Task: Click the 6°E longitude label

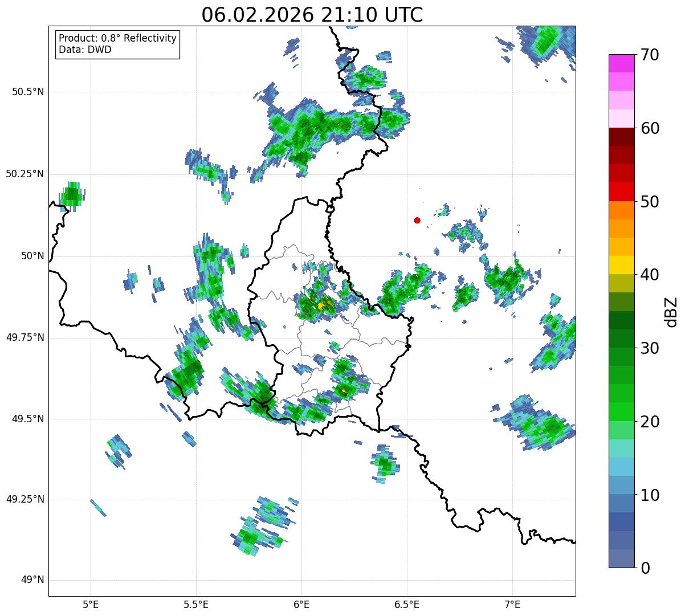Action: [x=301, y=604]
